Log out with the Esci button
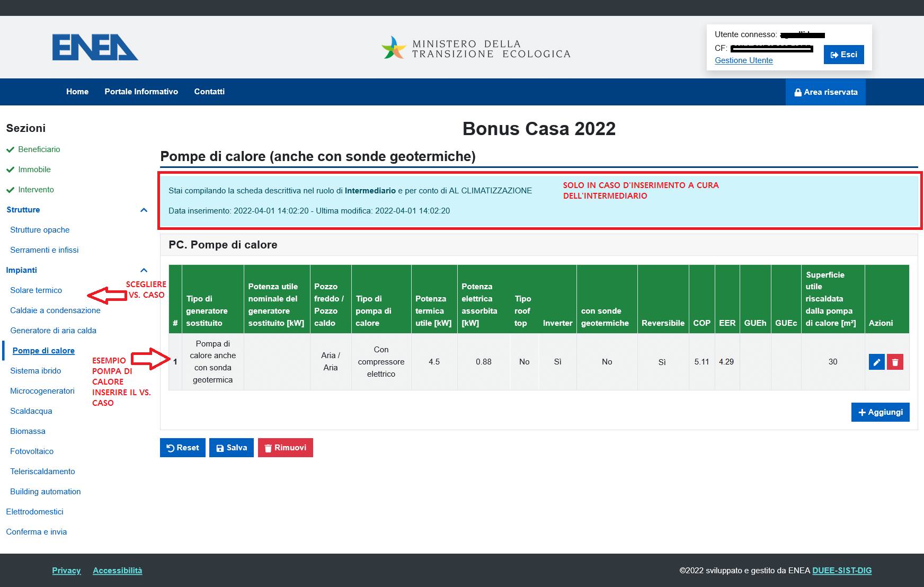This screenshot has height=587, width=924. [x=843, y=55]
